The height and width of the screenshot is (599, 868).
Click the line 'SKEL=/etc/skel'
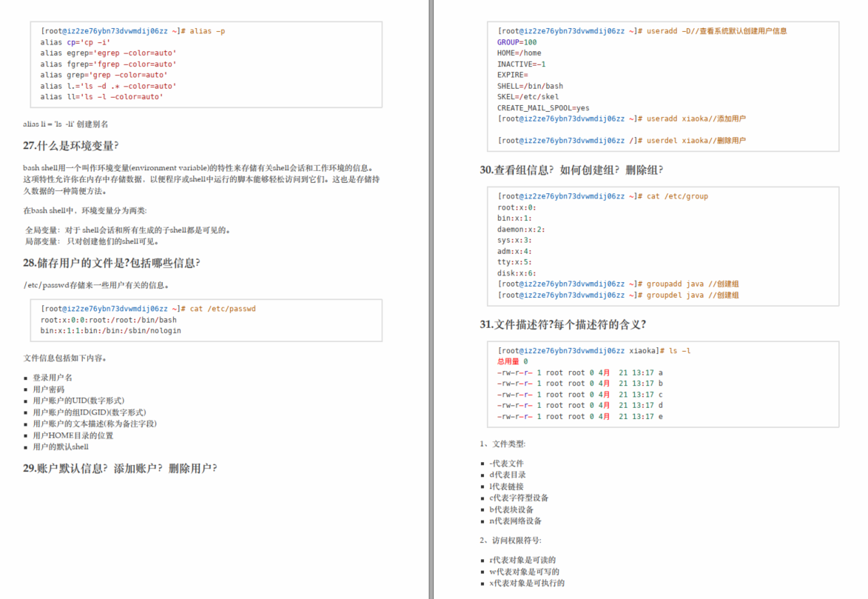tap(528, 96)
